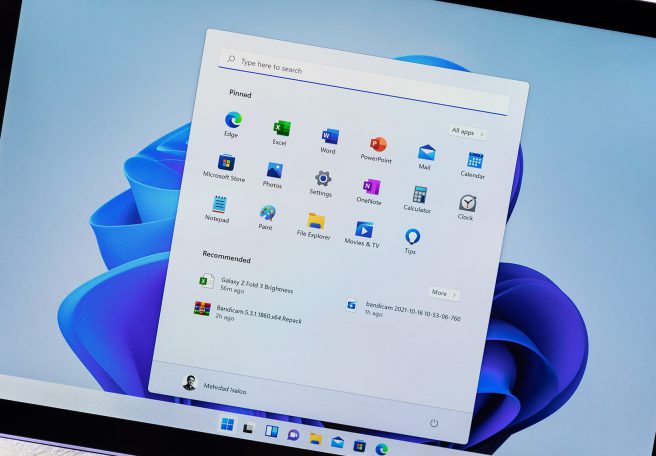The image size is (656, 456).
Task: Click the power button in Start menu
Action: (434, 423)
